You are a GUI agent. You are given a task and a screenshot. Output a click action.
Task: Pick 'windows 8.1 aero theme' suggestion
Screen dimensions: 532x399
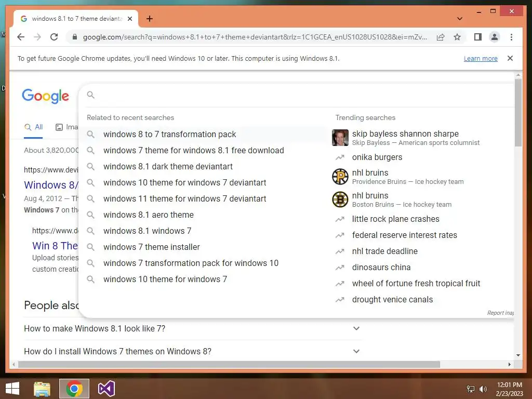pos(149,215)
